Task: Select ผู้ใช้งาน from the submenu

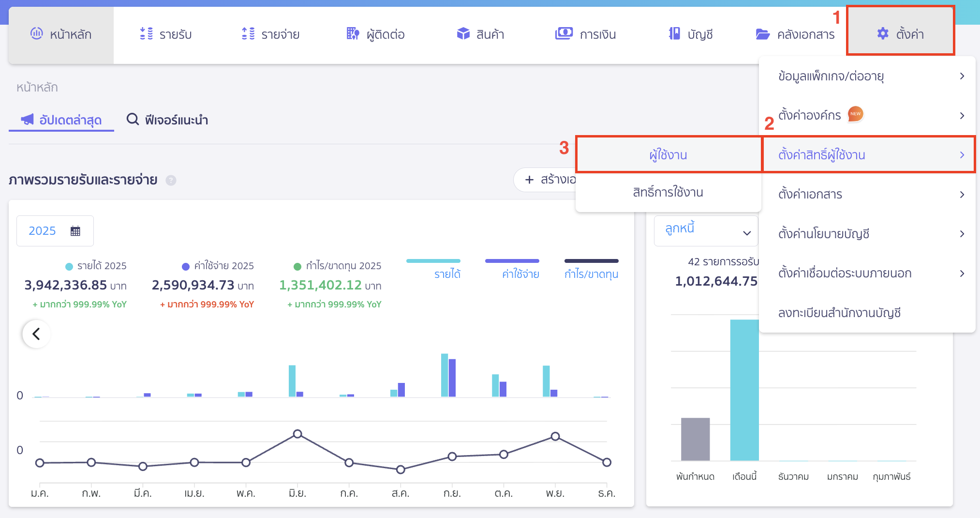Action: [668, 155]
